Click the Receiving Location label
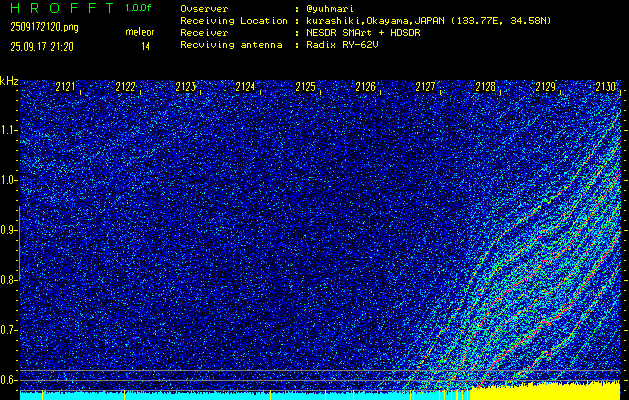The width and height of the screenshot is (629, 400). click(x=234, y=21)
